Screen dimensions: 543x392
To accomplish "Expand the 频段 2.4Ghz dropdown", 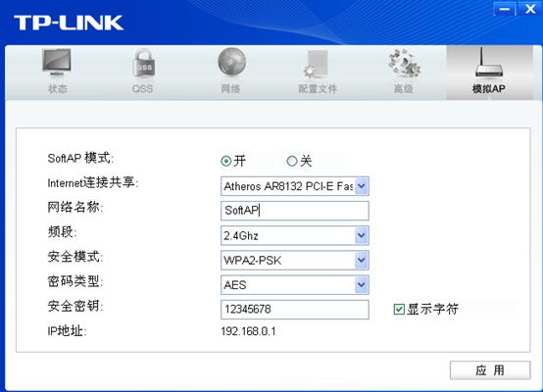I will point(362,235).
